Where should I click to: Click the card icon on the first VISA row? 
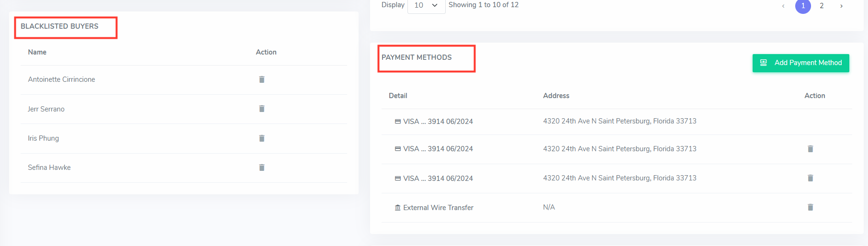click(397, 122)
